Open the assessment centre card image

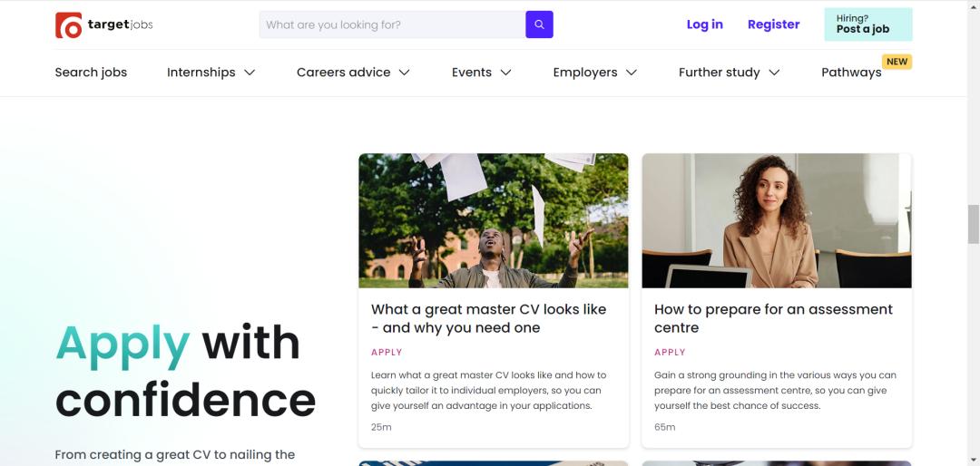coord(777,220)
